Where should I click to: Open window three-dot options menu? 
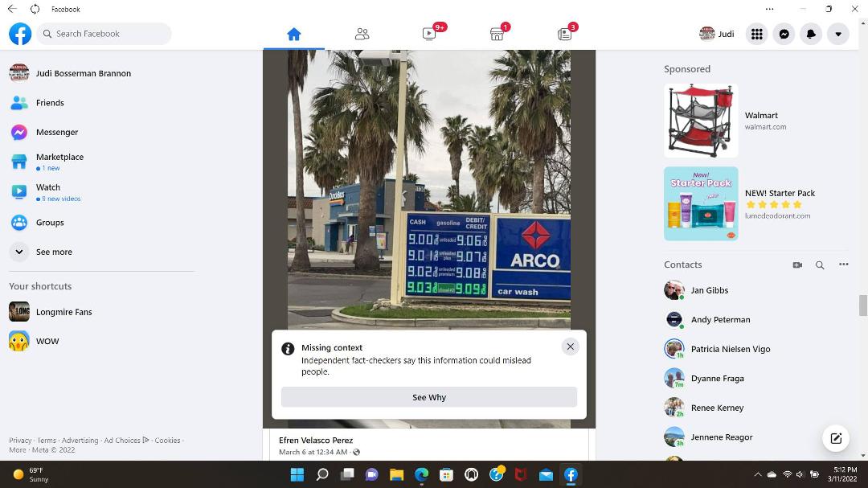(769, 9)
